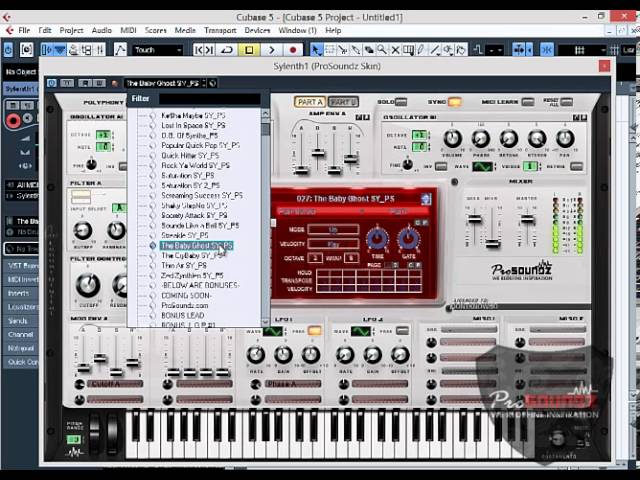The height and width of the screenshot is (480, 640).
Task: Toggle the Cycle loop transport button
Action: pos(227,49)
